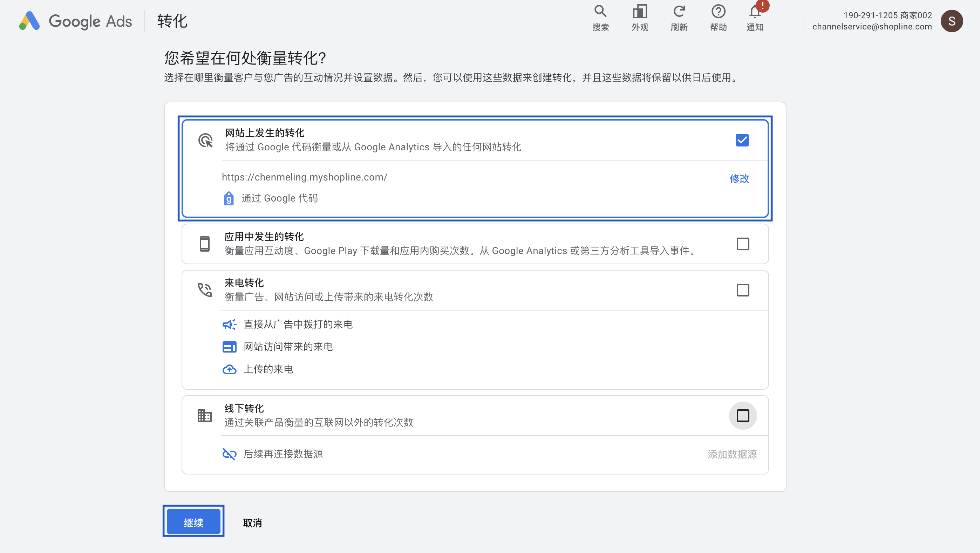Screen dimensions: 980x553
Task: Click the 网站上发生的转化 title
Action: 265,133
